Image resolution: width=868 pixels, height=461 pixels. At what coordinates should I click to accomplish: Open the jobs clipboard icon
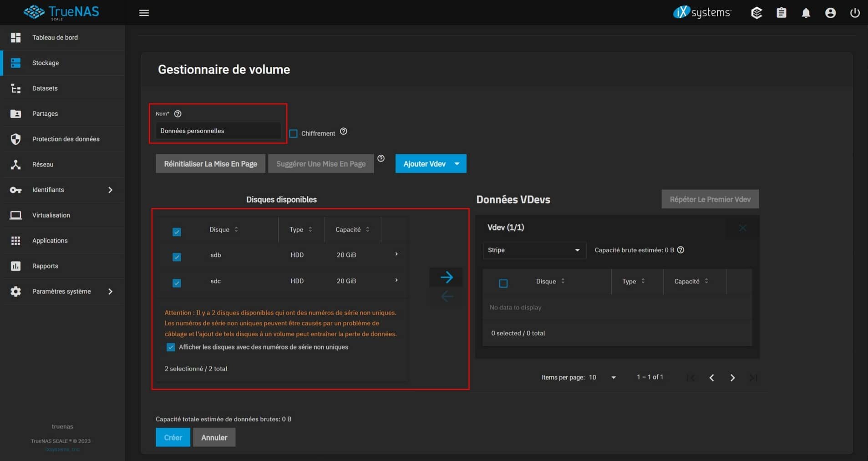781,13
